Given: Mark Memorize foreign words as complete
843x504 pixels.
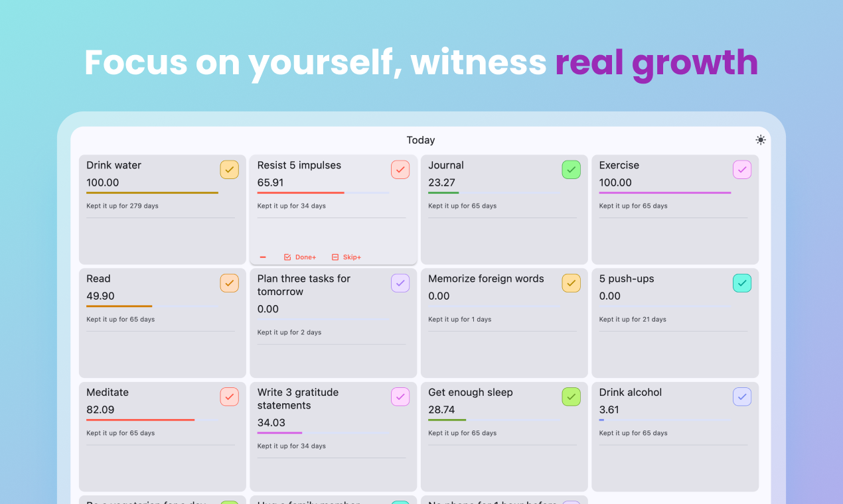Looking at the screenshot, I should 571,283.
